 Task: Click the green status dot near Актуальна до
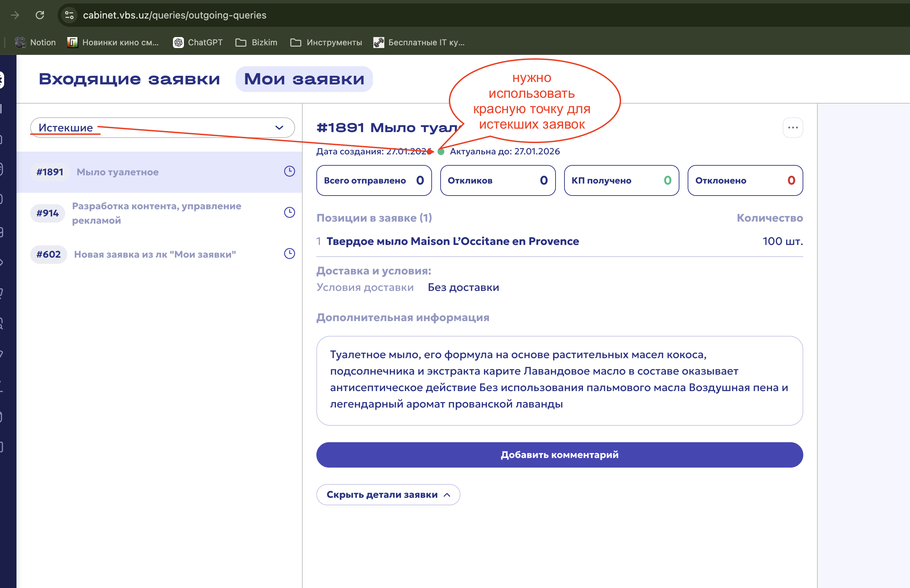coord(441,152)
